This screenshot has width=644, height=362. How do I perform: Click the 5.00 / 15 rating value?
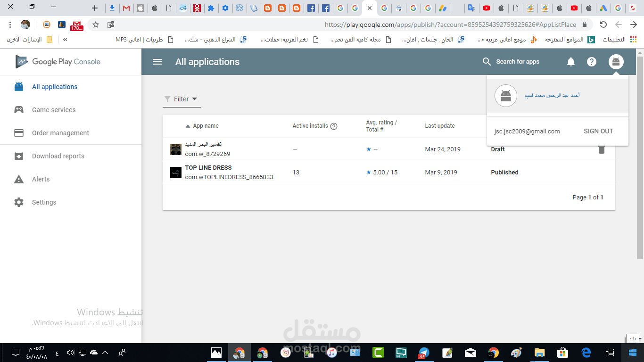click(x=385, y=173)
